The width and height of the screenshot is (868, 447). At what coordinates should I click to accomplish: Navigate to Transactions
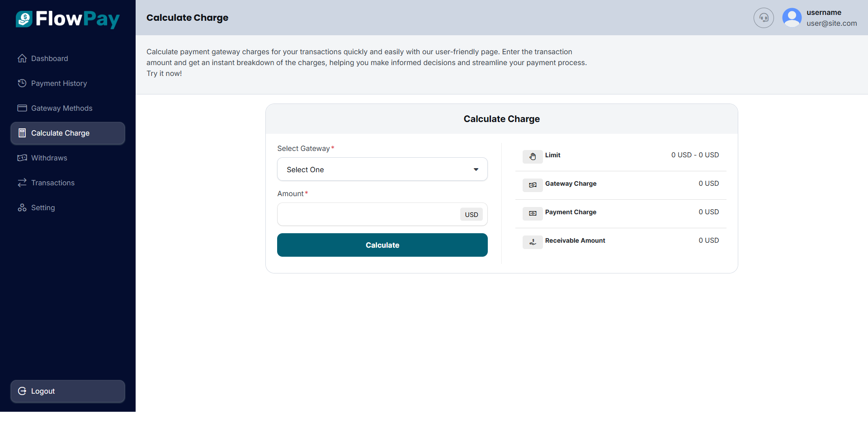coord(52,183)
